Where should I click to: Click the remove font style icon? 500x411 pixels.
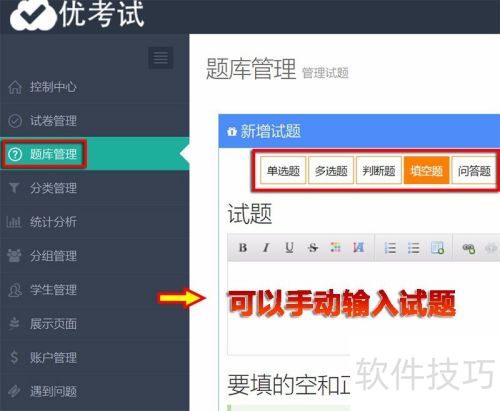[358, 247]
